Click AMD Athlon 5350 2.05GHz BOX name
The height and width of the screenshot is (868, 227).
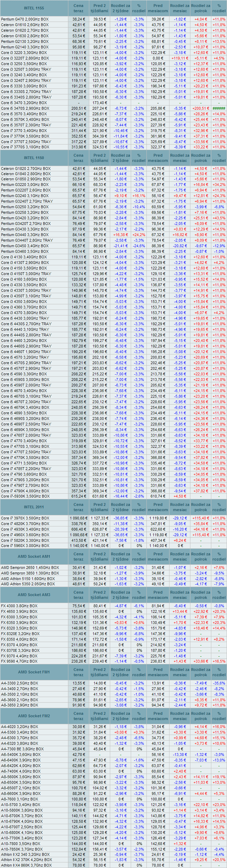point(28,584)
